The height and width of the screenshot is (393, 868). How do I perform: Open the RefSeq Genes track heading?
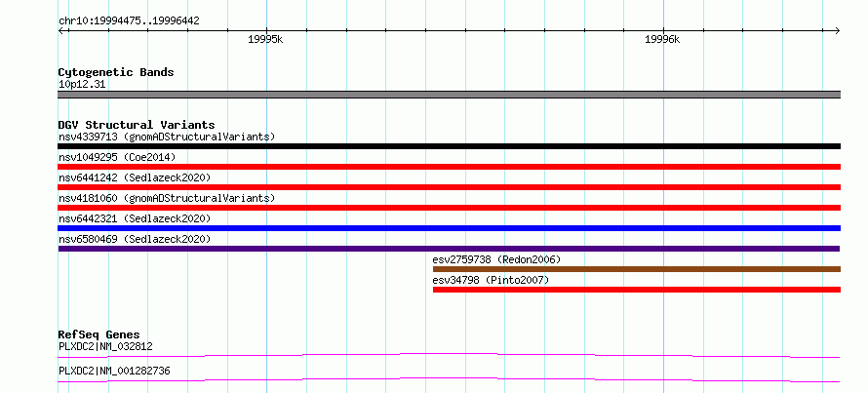99,334
